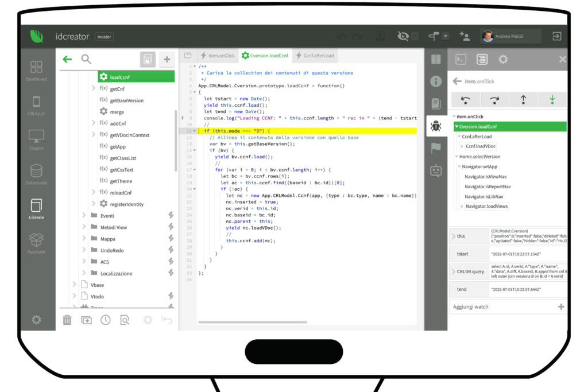Fold the code block at line 14

194,150
